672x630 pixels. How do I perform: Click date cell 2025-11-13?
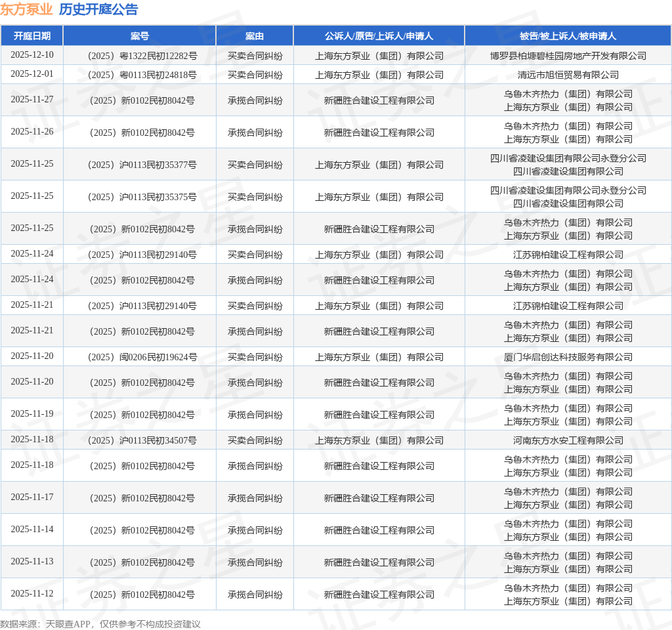(x=32, y=562)
